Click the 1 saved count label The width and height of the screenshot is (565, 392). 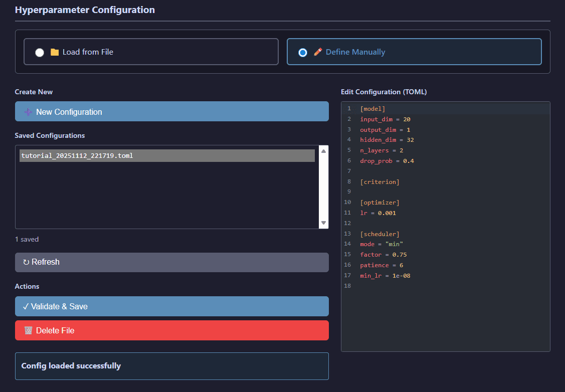27,239
